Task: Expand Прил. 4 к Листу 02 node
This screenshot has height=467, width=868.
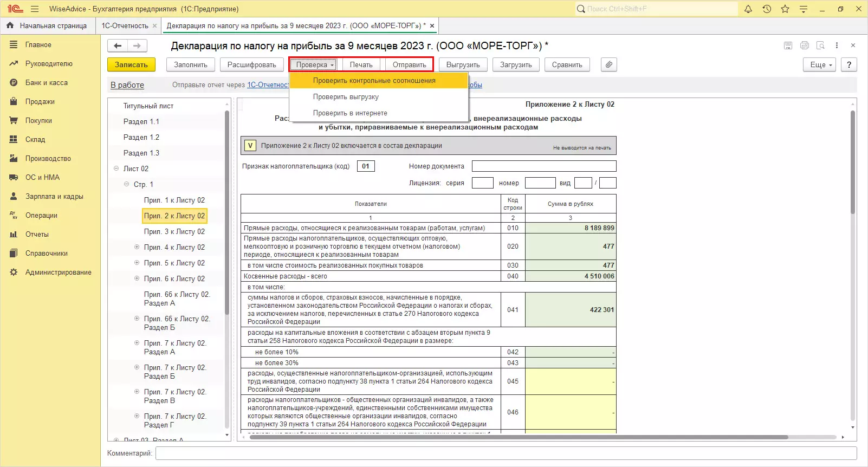Action: 137,247
